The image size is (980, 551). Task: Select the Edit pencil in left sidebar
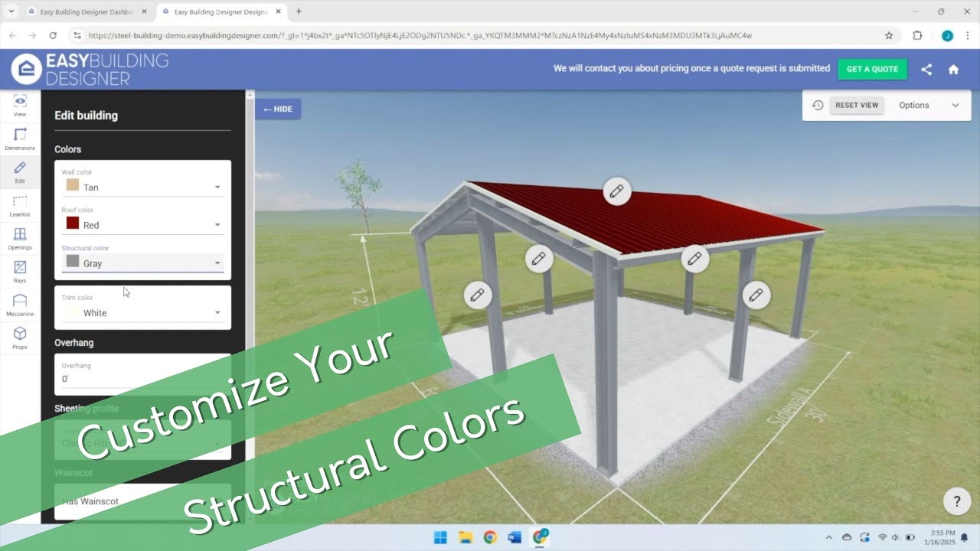[20, 172]
